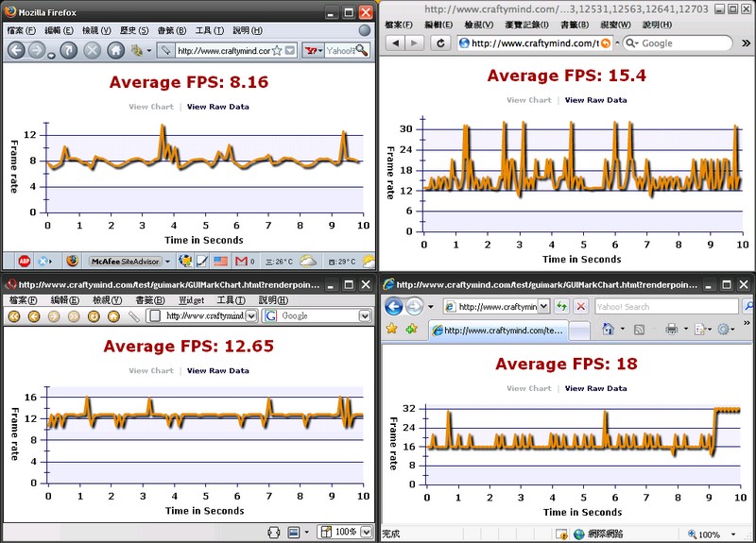Viewport: 756px width, 543px height.
Task: Open the Safari 書籤(B) menu
Action: coord(575,25)
